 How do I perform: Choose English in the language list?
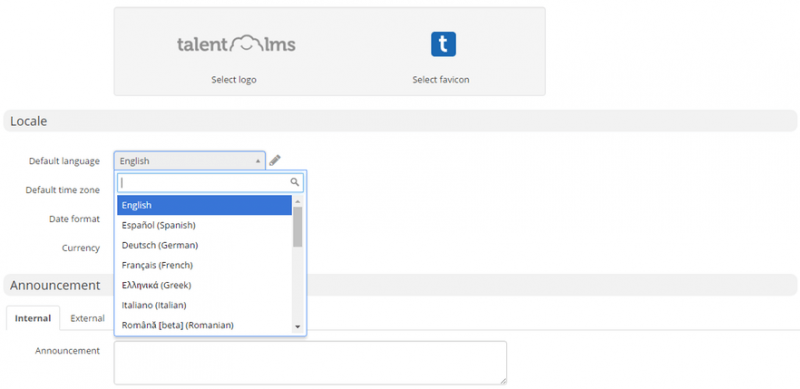point(205,205)
